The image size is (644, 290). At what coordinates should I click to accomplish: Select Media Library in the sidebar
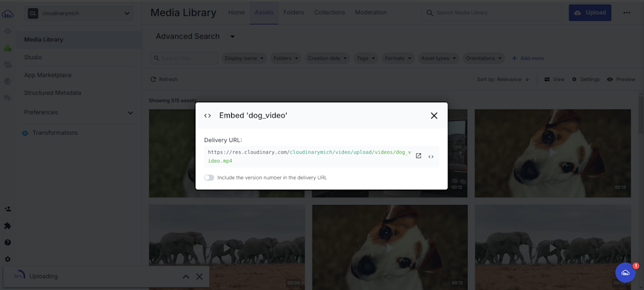[79, 40]
